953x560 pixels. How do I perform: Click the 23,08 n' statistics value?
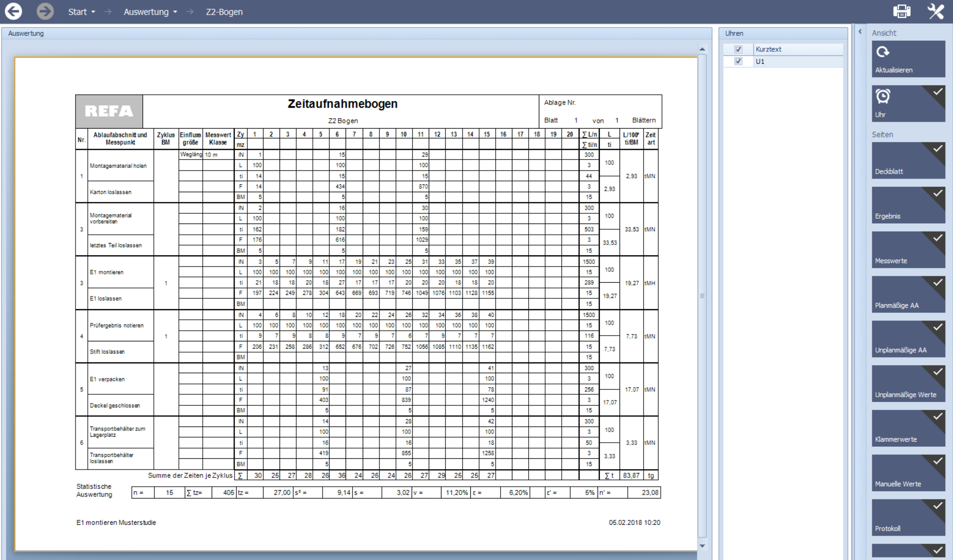(x=650, y=493)
